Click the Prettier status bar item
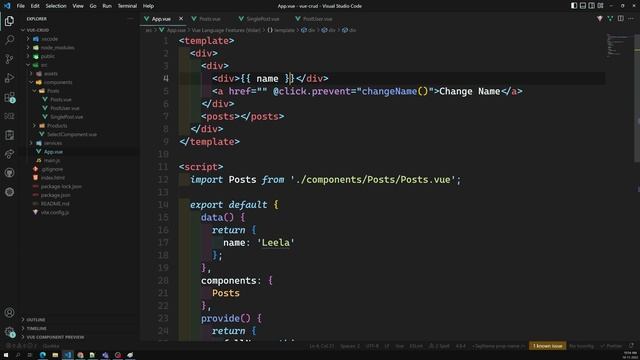Viewport: 640px width, 360px height. pos(611,346)
